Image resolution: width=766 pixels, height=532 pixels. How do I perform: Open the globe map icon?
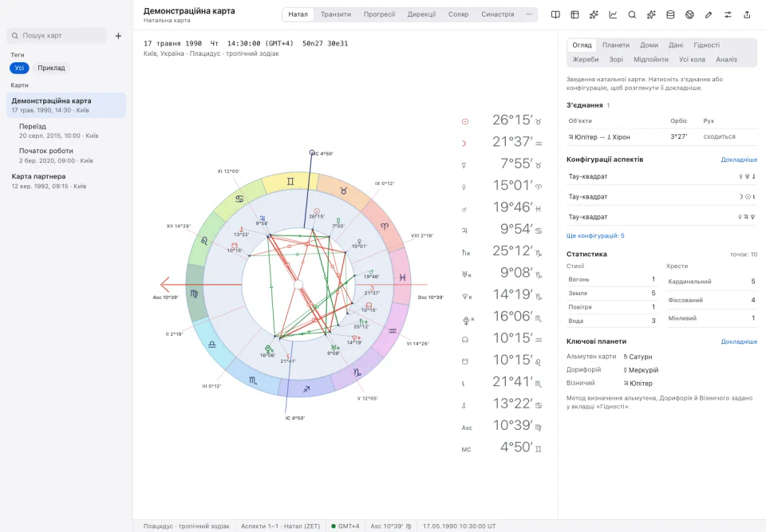click(689, 14)
